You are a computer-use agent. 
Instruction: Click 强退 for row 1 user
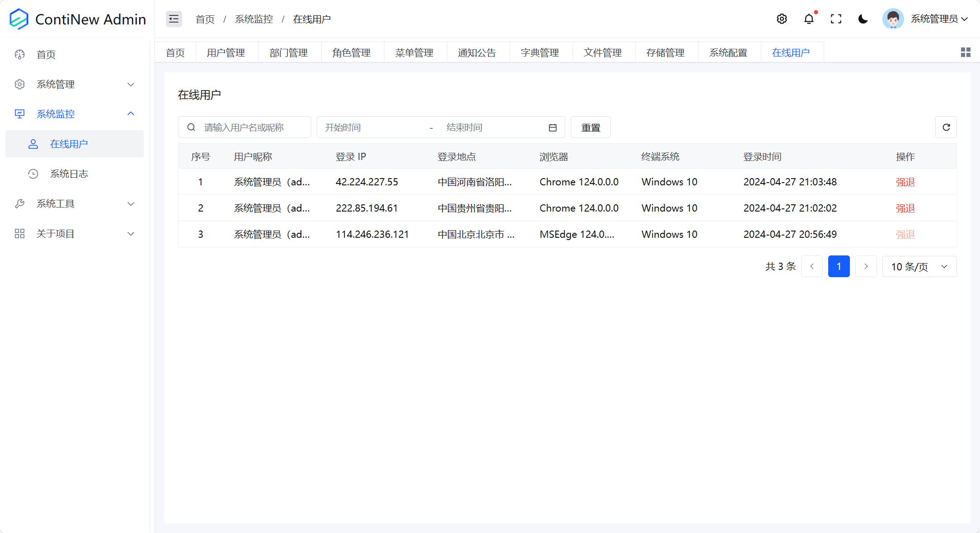coord(905,182)
